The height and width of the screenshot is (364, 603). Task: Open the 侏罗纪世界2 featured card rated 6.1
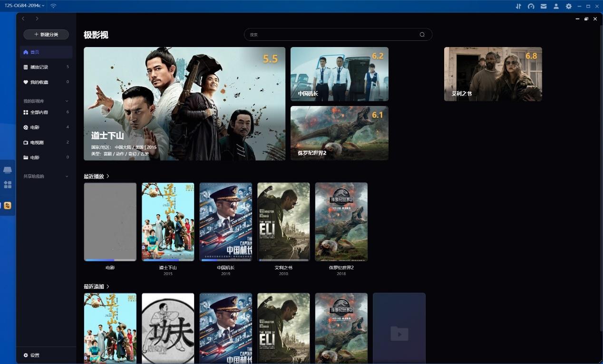340,133
